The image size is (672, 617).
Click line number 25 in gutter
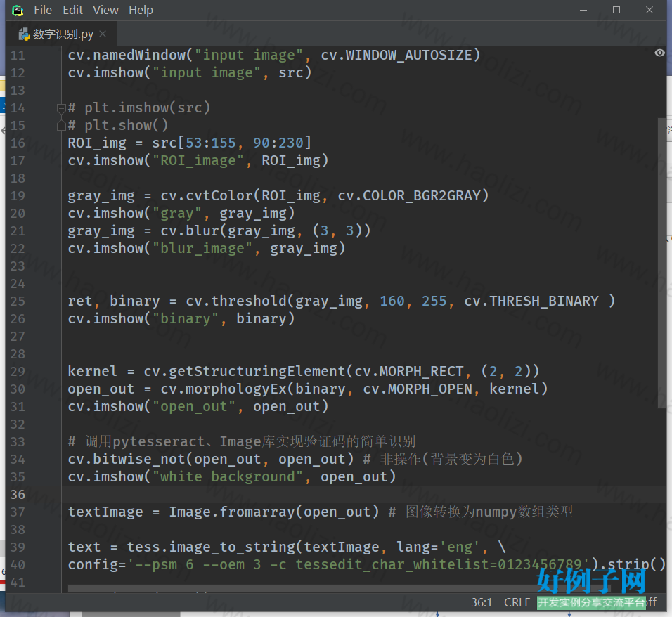click(18, 301)
